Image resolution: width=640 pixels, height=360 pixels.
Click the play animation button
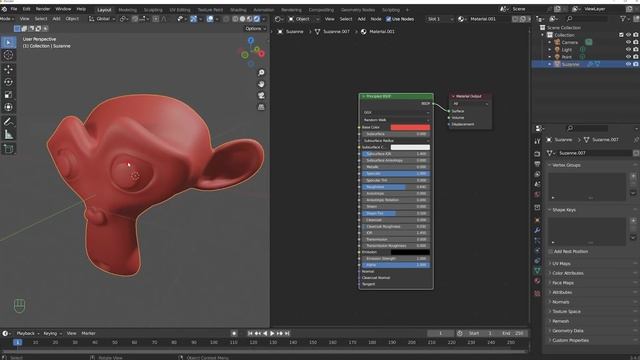[x=272, y=333]
